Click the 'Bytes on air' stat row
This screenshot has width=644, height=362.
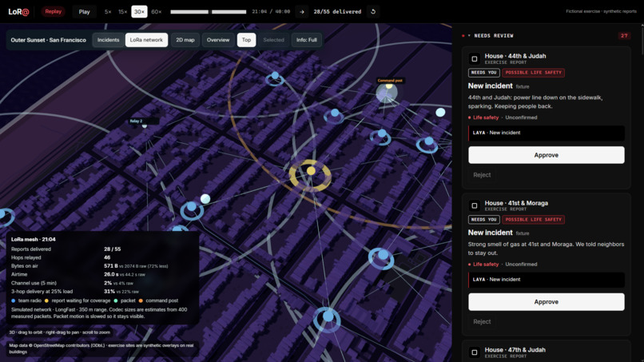click(101, 266)
